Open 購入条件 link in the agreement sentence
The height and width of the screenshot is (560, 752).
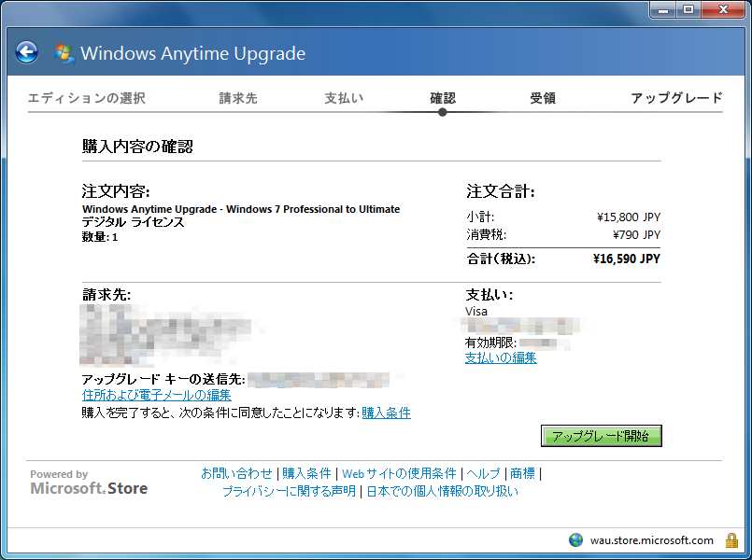coord(386,413)
